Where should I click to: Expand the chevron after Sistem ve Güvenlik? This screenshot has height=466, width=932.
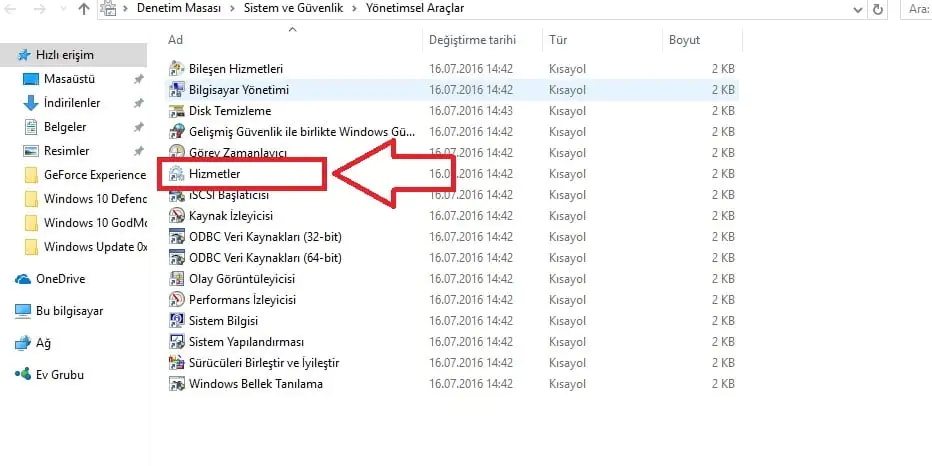point(354,8)
